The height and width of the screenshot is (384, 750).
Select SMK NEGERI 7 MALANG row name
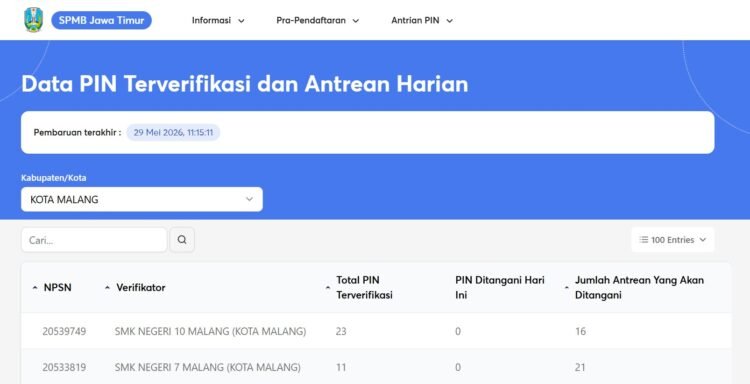[x=208, y=367]
